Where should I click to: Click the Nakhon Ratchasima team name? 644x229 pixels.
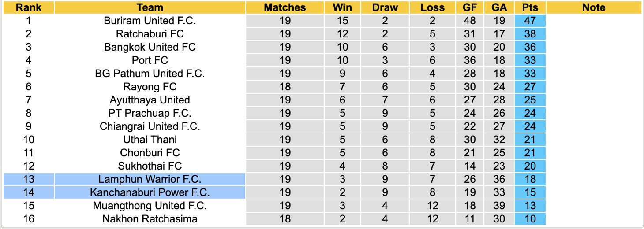pyautogui.click(x=150, y=219)
